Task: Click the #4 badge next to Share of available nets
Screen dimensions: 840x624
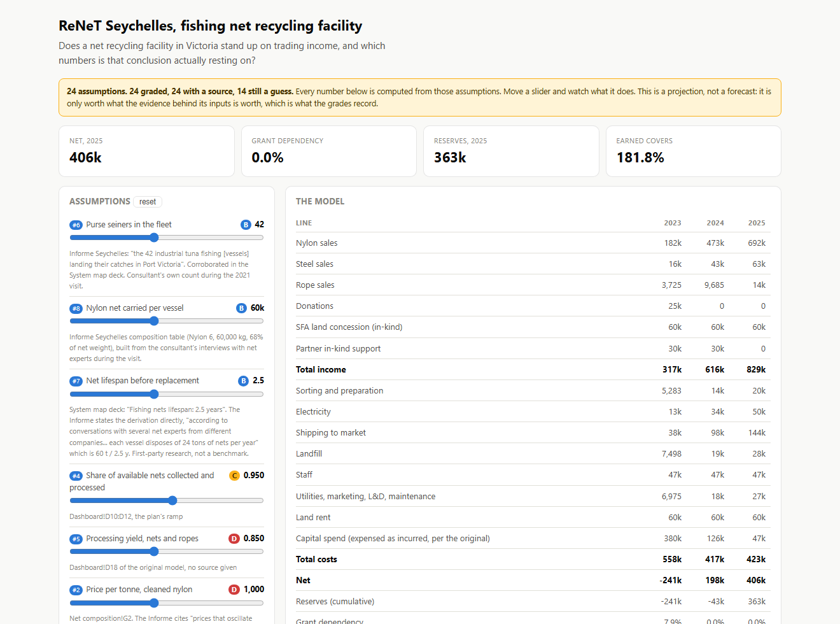Action: tap(76, 476)
